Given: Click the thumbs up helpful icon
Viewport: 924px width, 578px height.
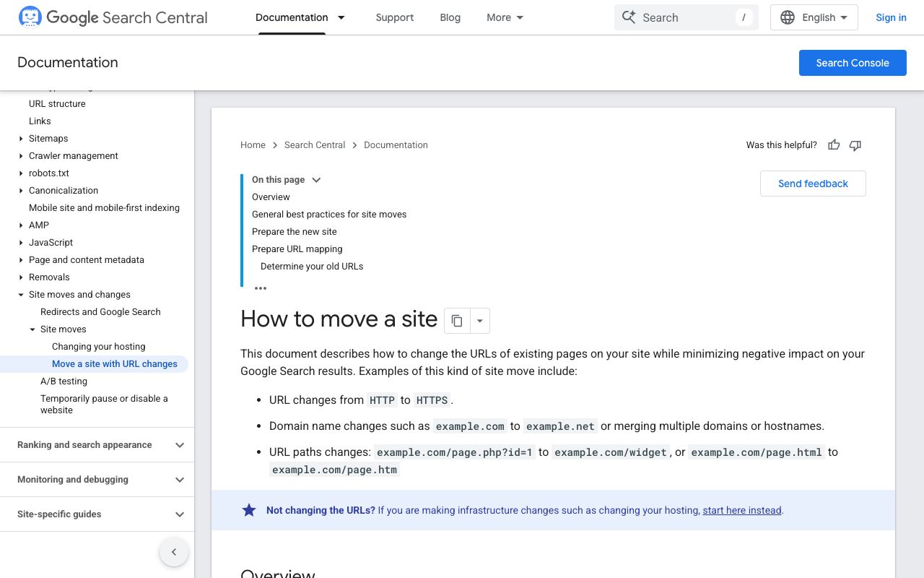Looking at the screenshot, I should [834, 145].
